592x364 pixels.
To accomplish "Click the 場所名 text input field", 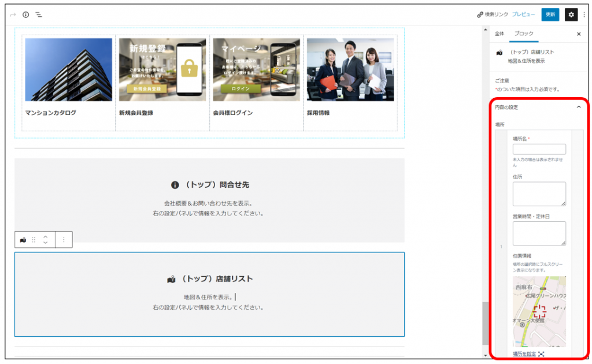I will pos(539,149).
